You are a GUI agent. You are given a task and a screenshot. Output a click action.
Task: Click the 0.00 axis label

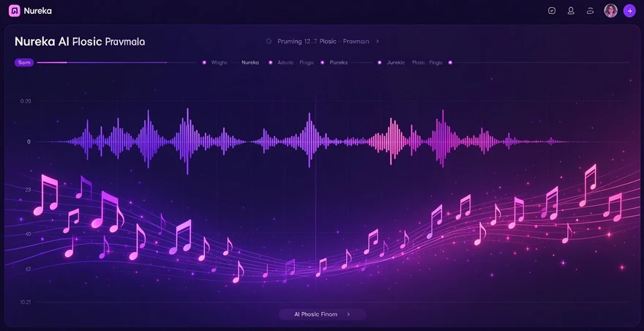pyautogui.click(x=26, y=101)
